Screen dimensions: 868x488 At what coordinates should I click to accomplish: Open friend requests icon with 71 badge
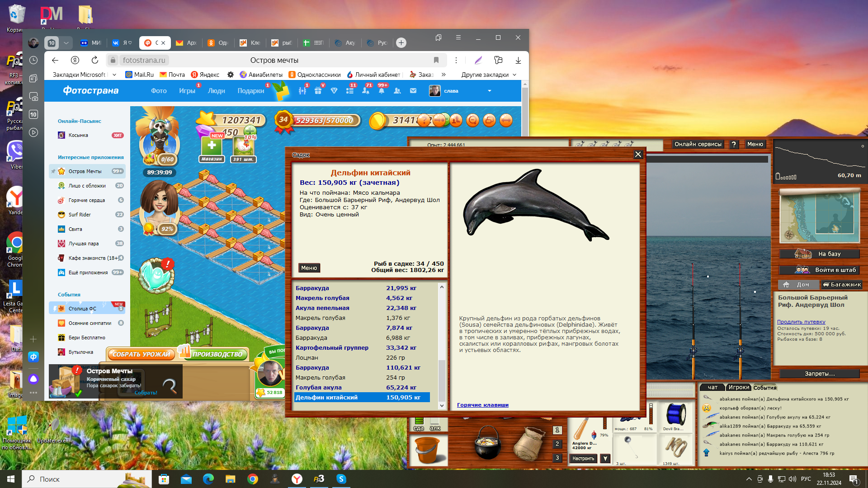(x=365, y=91)
